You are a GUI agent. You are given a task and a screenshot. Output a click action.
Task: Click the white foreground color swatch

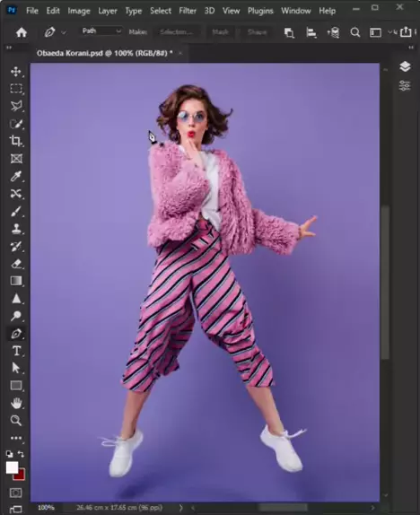pos(12,467)
